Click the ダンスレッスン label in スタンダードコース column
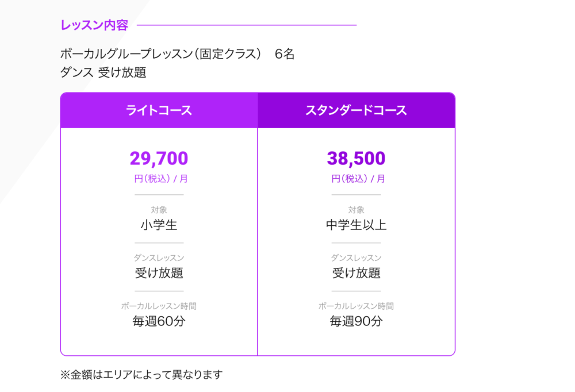 click(x=356, y=258)
